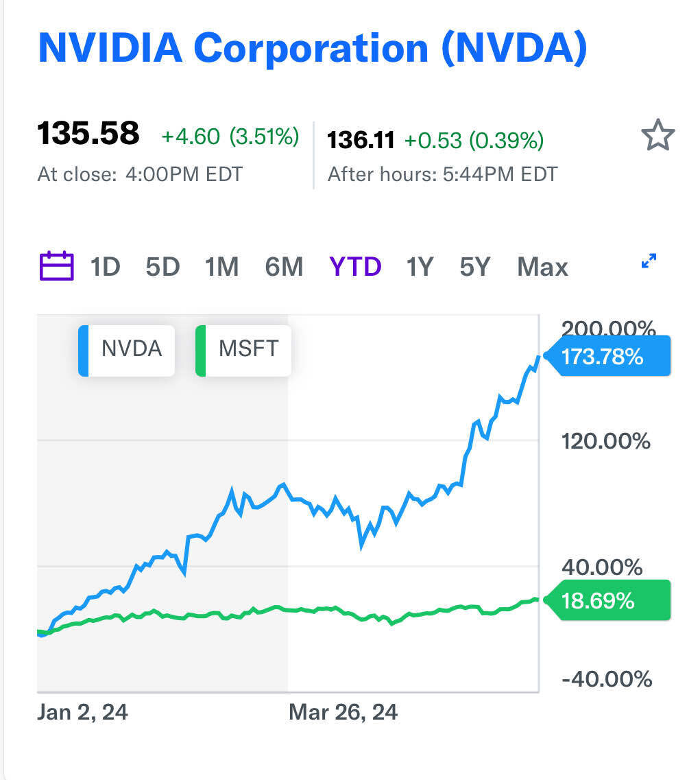Select the 5D range tab

pos(162,266)
